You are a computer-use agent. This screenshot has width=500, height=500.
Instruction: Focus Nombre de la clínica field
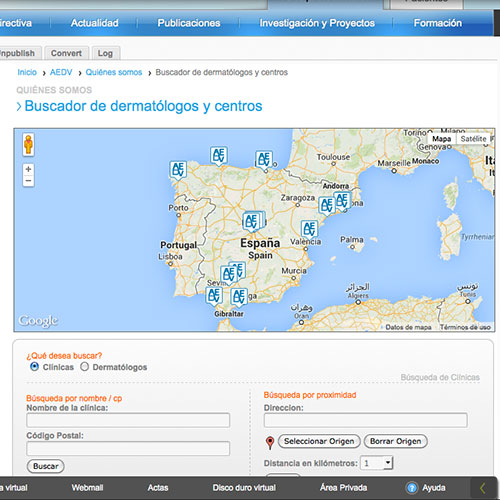(x=128, y=420)
